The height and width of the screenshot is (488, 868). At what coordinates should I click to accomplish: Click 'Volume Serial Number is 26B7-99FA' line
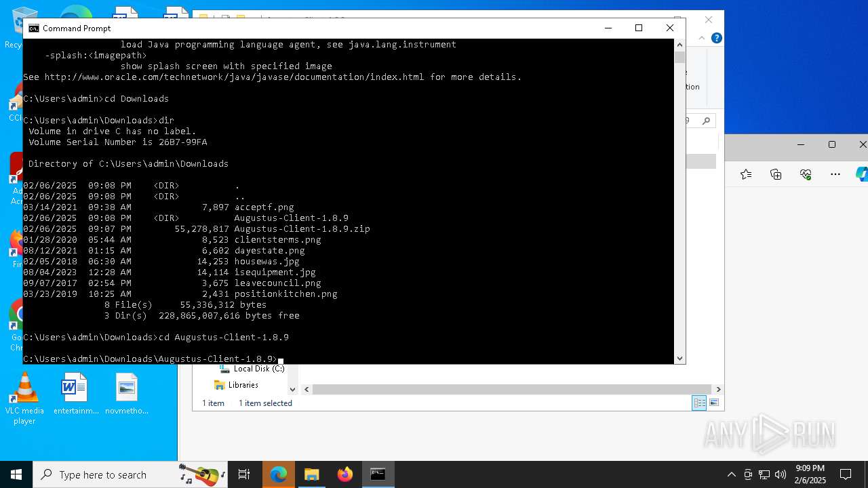(x=118, y=142)
